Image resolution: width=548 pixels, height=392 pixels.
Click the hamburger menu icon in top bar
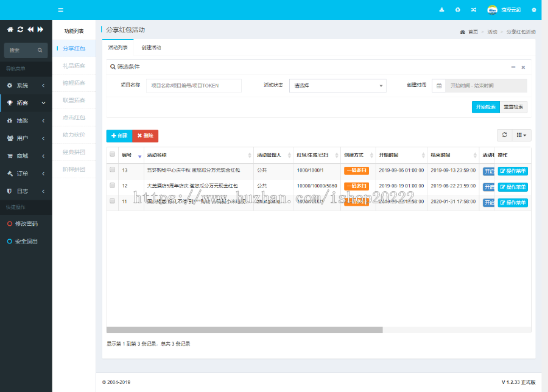[x=60, y=10]
